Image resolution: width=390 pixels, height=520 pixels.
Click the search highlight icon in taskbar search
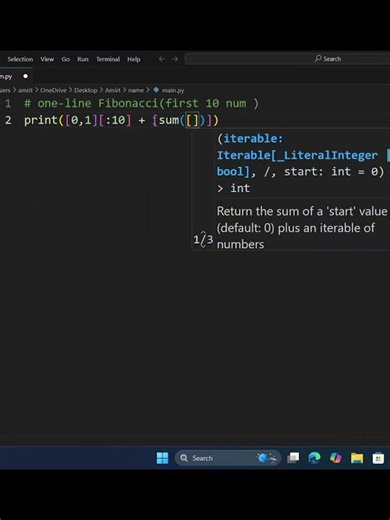(x=267, y=458)
